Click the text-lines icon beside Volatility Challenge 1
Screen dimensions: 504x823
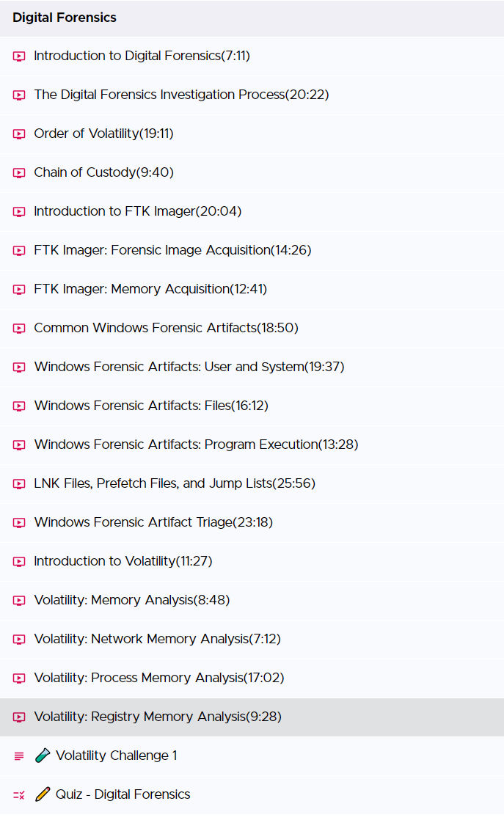pyautogui.click(x=19, y=756)
